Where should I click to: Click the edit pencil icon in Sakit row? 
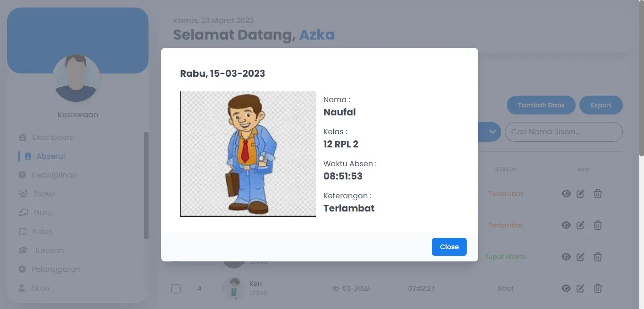[580, 288]
